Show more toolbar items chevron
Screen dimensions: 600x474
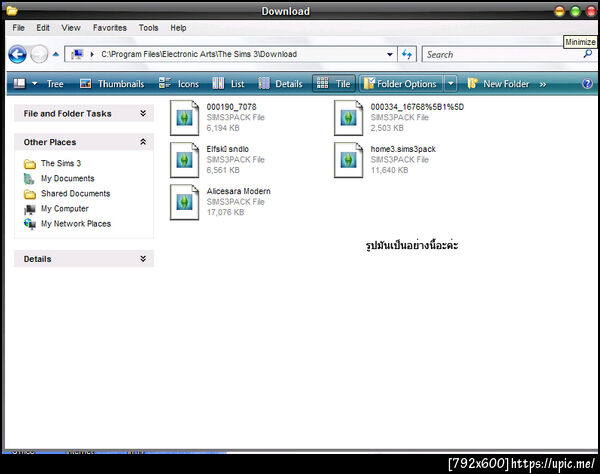click(x=543, y=84)
